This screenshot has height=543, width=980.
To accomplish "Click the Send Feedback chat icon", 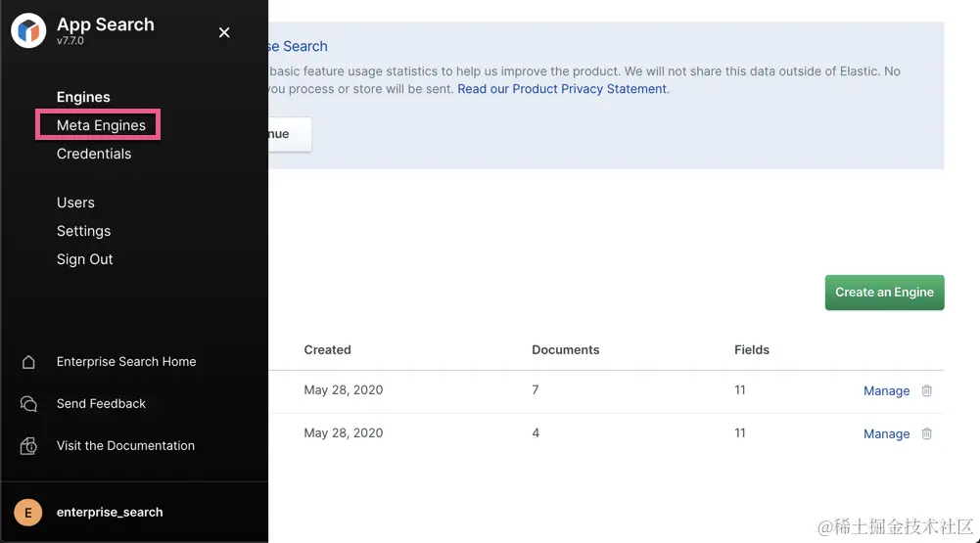I will pyautogui.click(x=28, y=404).
